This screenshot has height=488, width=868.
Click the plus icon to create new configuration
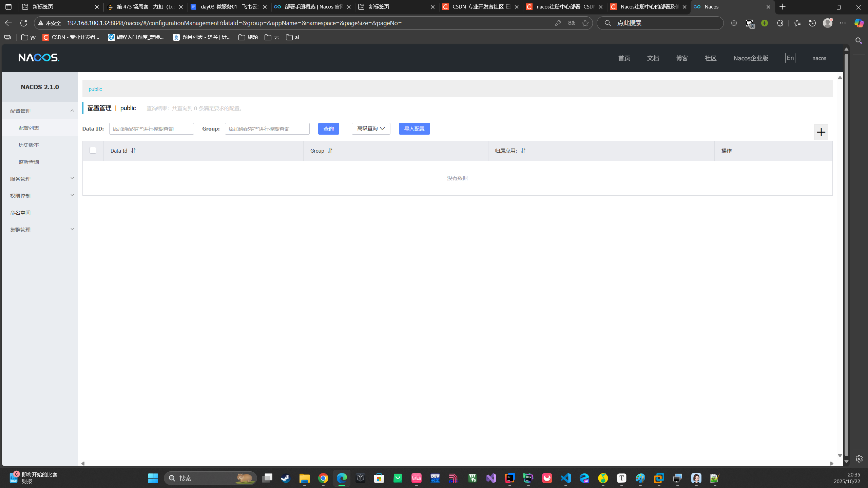(821, 132)
